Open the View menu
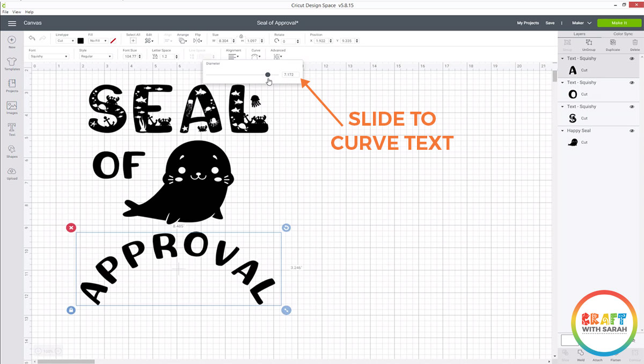 pos(17,11)
